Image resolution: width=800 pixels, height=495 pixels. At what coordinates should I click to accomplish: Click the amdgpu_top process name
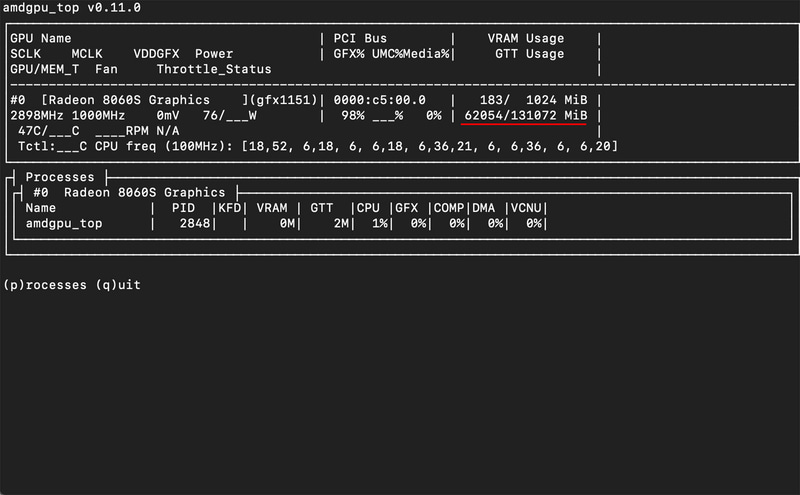point(64,224)
